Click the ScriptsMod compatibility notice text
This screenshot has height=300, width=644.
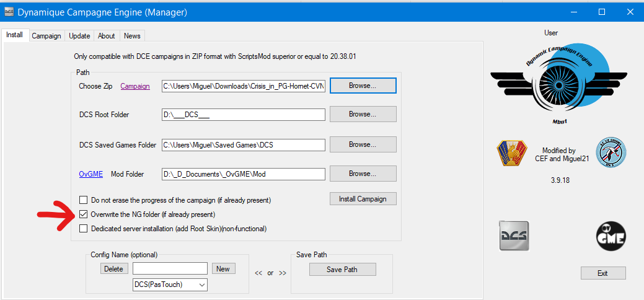214,56
